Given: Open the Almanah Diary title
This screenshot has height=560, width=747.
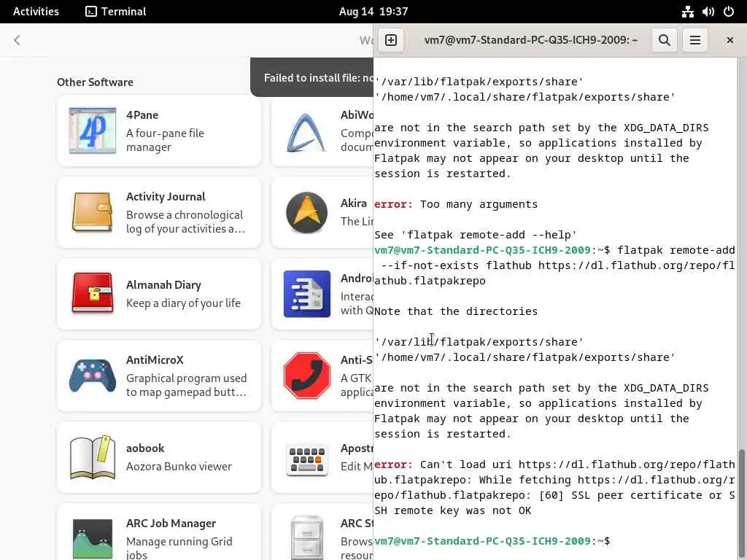Looking at the screenshot, I should [163, 285].
